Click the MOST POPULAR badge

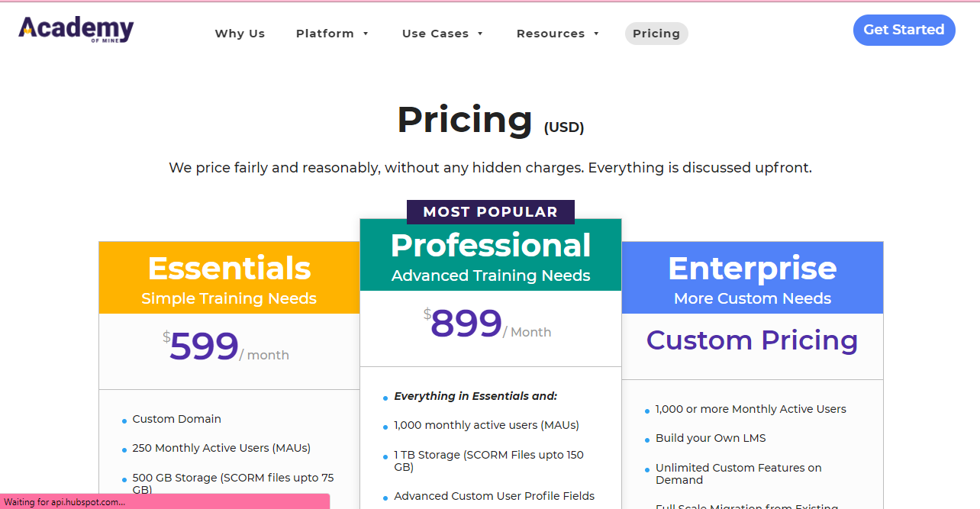pyautogui.click(x=491, y=212)
